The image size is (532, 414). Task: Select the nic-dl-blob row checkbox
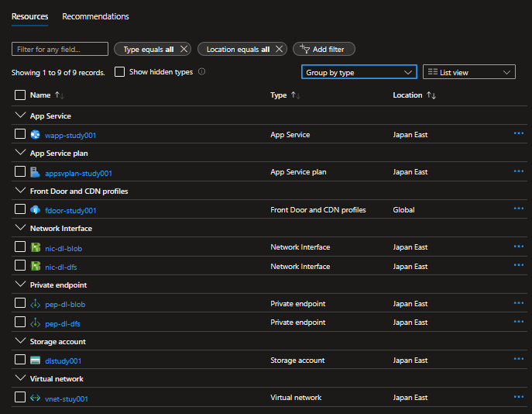(20, 247)
